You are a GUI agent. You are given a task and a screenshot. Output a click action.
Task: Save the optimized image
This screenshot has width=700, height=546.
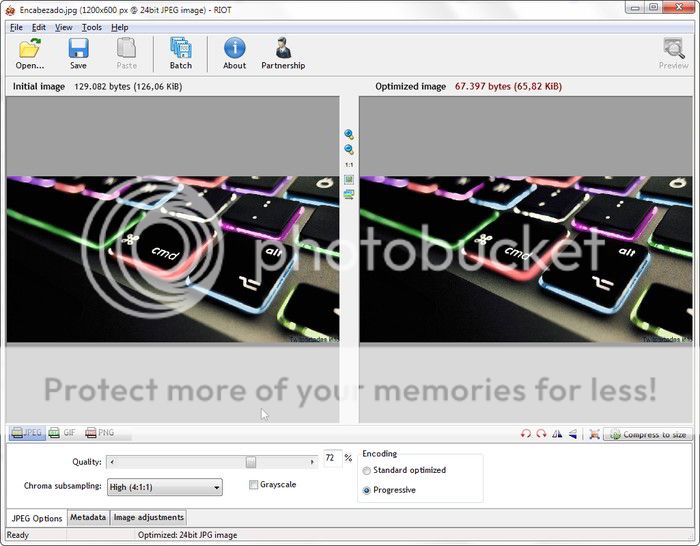tap(78, 54)
